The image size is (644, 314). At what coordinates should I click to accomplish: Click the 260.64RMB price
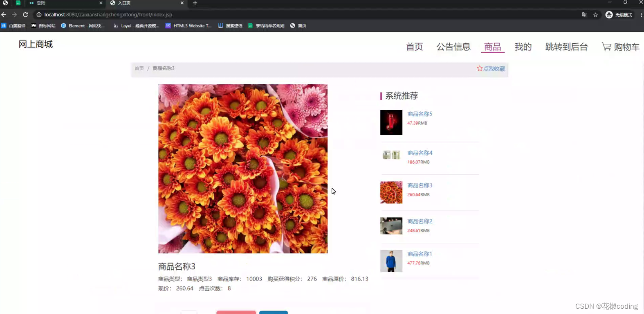tap(418, 194)
